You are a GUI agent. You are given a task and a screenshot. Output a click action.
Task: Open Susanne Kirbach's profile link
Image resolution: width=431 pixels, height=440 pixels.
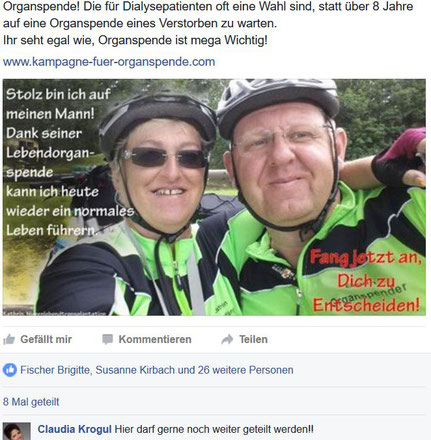point(135,370)
